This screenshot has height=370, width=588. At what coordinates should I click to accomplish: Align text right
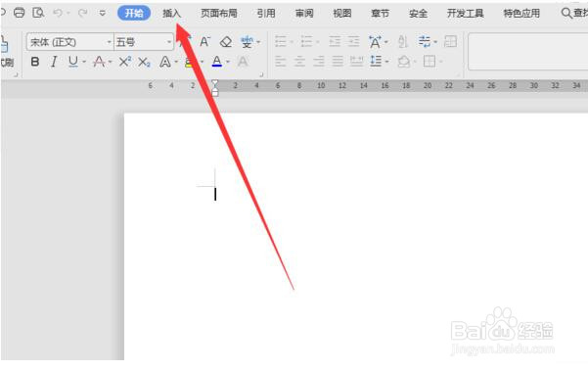[319, 61]
